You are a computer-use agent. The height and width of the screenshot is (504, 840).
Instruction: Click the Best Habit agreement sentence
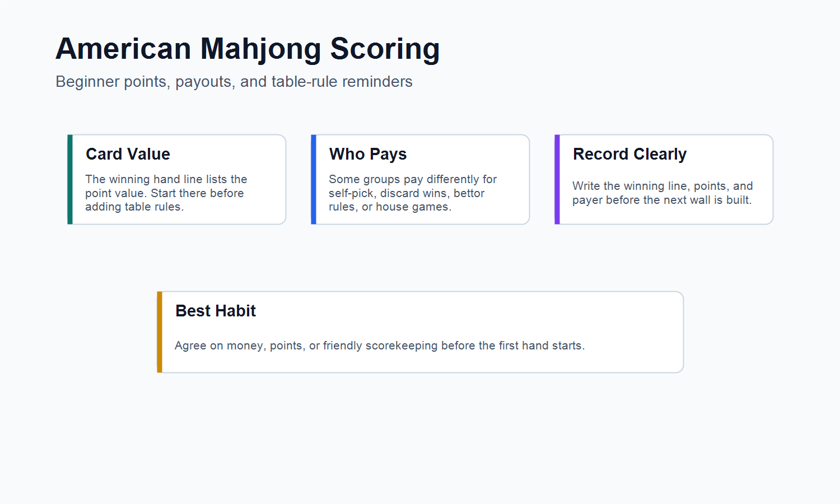(x=380, y=346)
